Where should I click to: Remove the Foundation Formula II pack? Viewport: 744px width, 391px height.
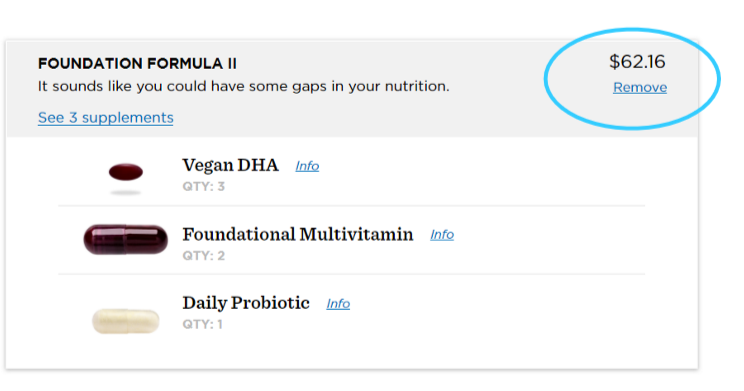640,87
